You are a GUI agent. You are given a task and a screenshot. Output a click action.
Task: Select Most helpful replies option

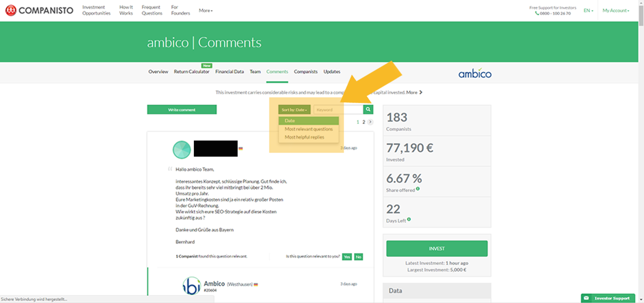304,137
